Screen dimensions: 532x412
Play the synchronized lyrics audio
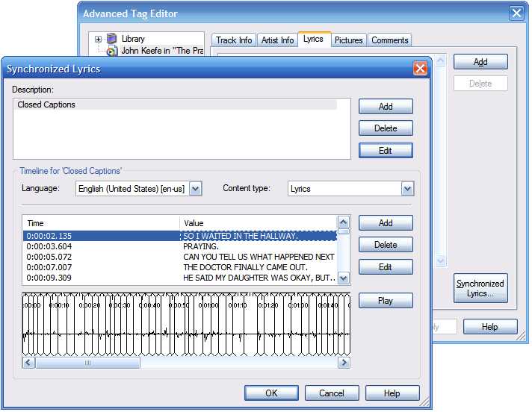pyautogui.click(x=386, y=301)
